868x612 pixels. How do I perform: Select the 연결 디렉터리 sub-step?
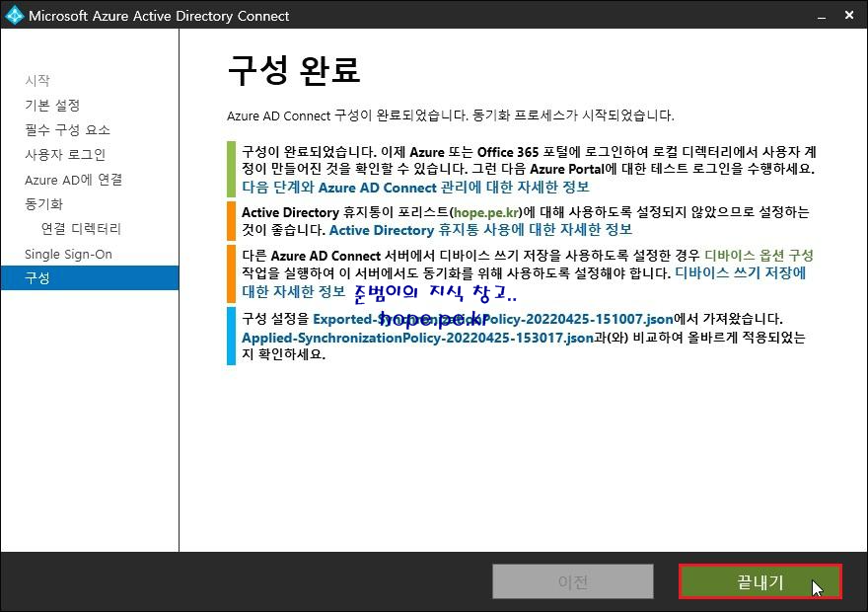coord(81,229)
